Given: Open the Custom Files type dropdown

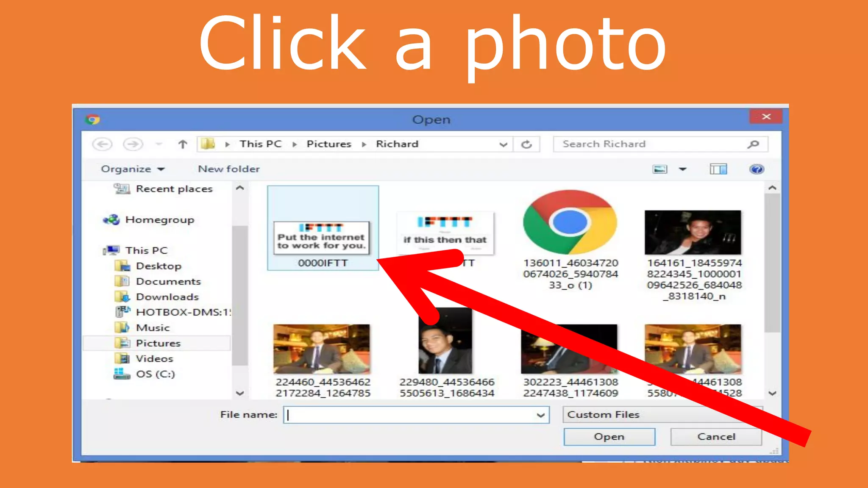Looking at the screenshot, I should [x=662, y=414].
